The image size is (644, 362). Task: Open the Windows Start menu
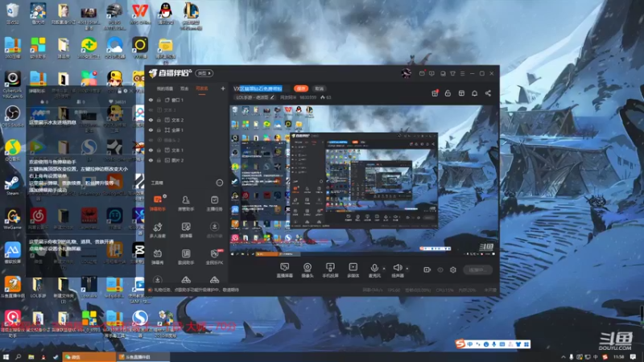click(x=6, y=357)
